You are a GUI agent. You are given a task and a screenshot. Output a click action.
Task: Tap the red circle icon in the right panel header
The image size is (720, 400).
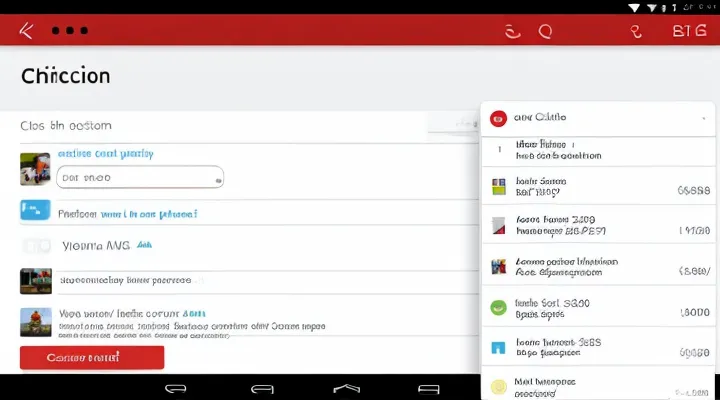498,118
